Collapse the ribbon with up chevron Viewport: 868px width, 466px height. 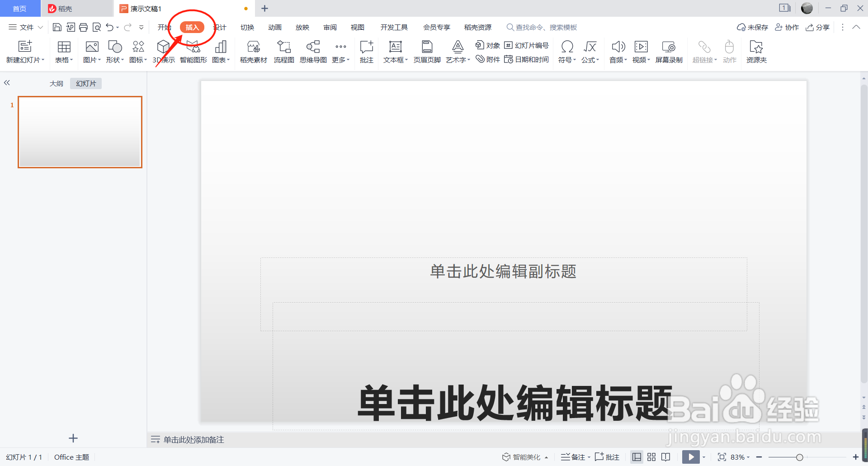[856, 27]
